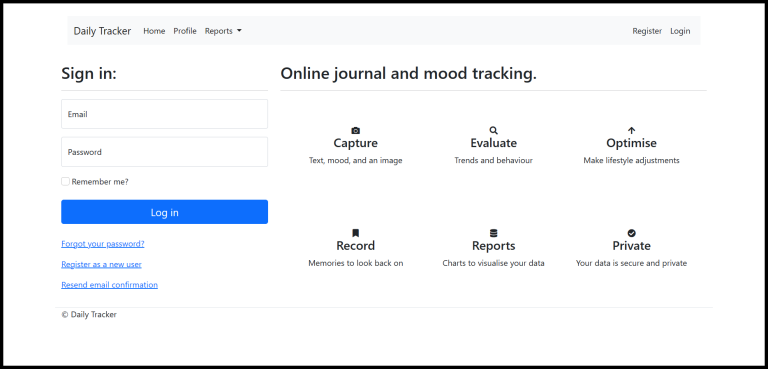Open the Login link in navbar
Viewport: 768px width, 369px height.
click(x=680, y=31)
